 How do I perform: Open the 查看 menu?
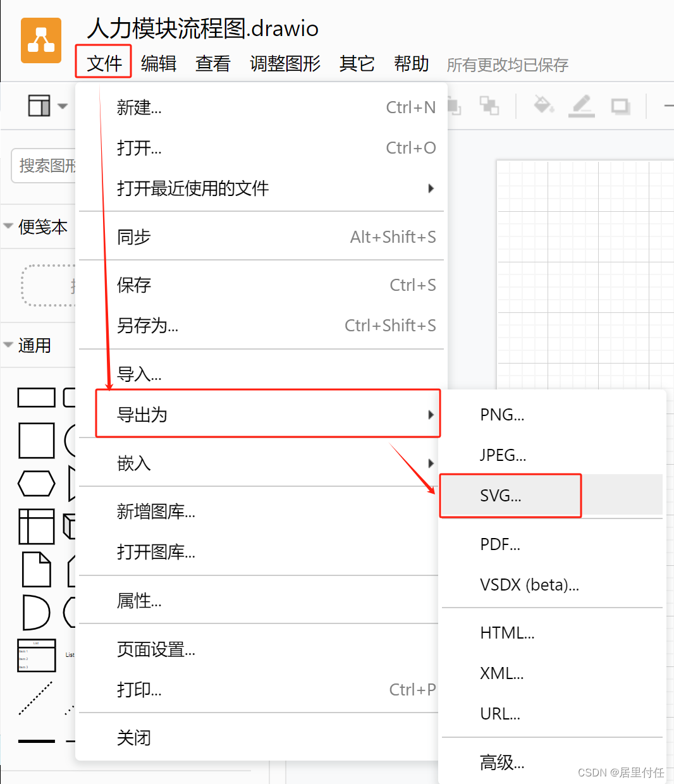point(213,63)
